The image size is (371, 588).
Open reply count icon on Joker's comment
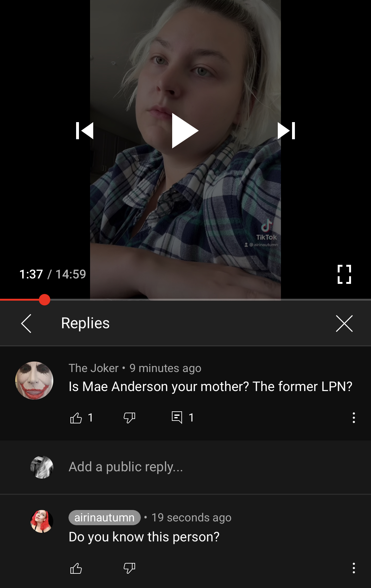177,417
